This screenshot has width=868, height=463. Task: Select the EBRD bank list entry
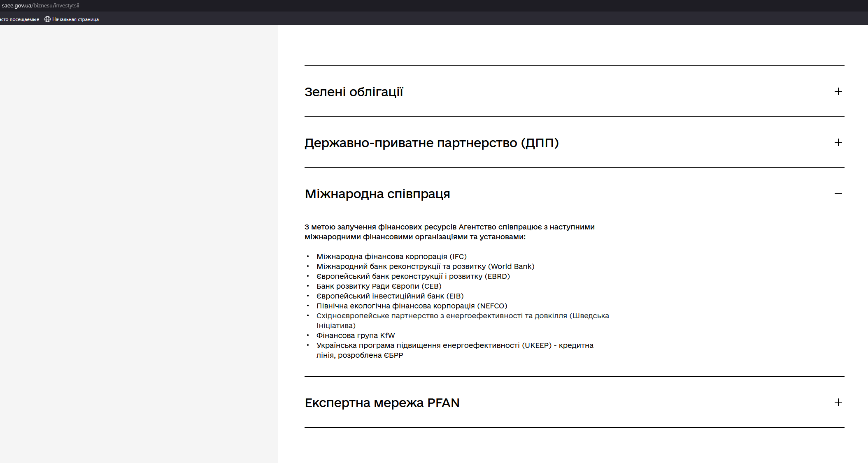pos(413,276)
